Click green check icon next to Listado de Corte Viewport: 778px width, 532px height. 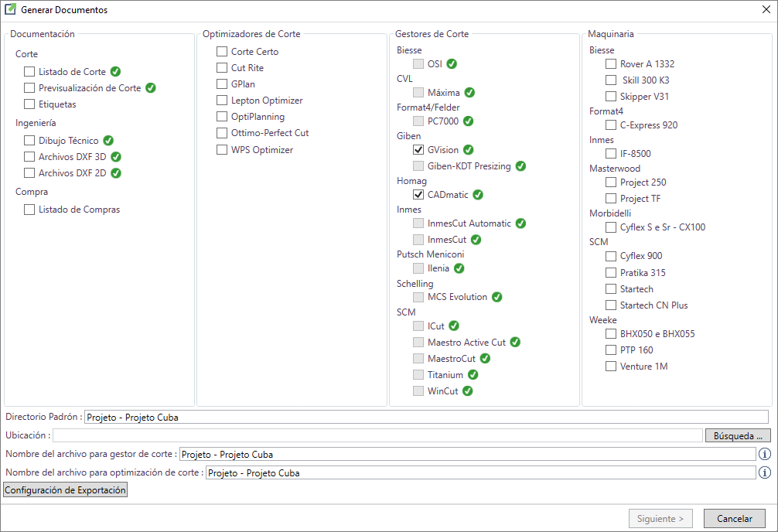(115, 71)
